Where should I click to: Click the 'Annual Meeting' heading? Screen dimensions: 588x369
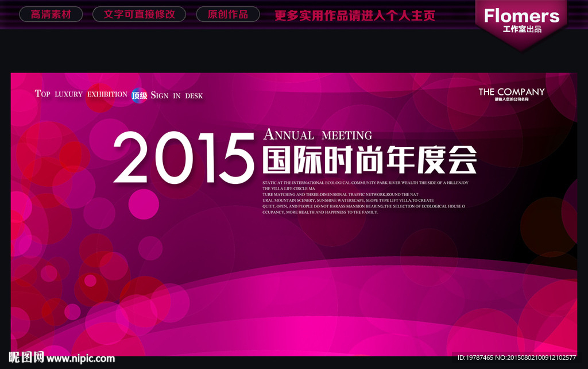[318, 134]
